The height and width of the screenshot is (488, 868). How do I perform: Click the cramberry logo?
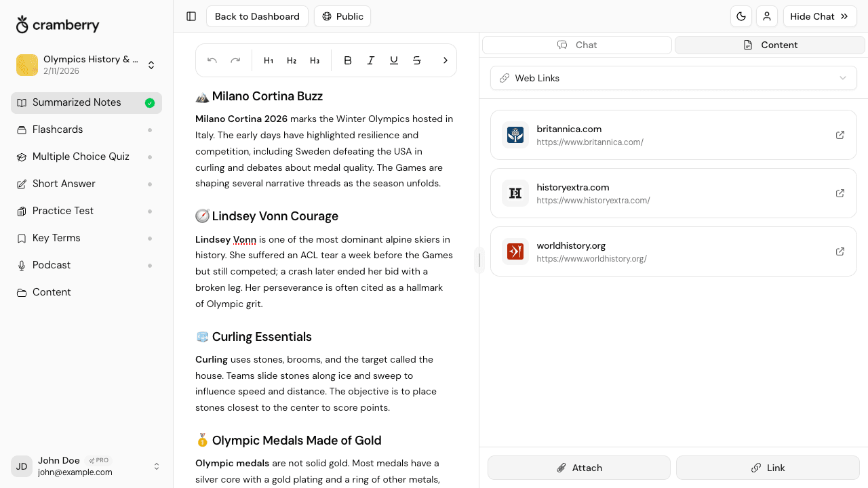tap(57, 24)
